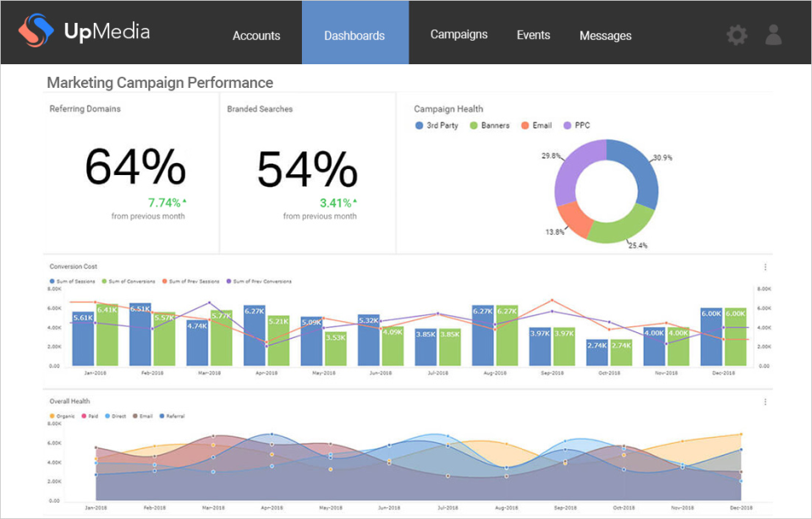Click the Aug-2018 blue 6.27K bar
The height and width of the screenshot is (519, 812).
point(483,336)
